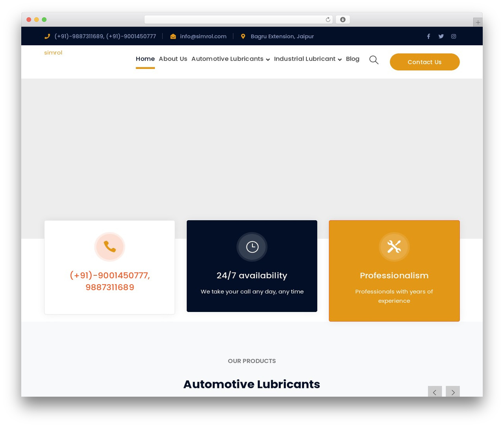The width and height of the screenshot is (504, 427).
Task: Click the email envelope icon
Action: (x=173, y=36)
